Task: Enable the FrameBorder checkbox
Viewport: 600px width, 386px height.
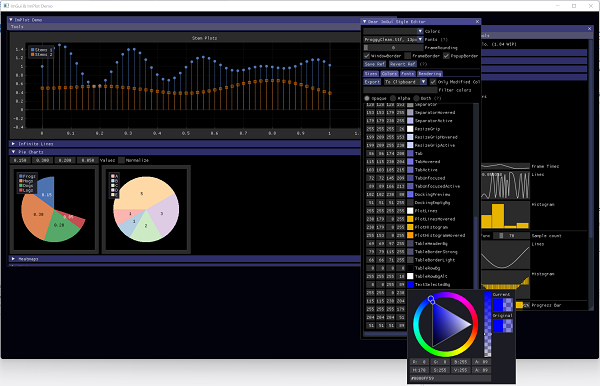Action: [408, 56]
